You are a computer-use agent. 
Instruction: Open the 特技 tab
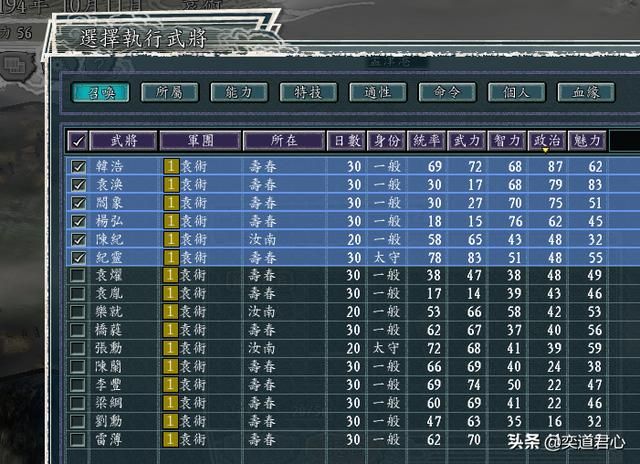coord(309,93)
